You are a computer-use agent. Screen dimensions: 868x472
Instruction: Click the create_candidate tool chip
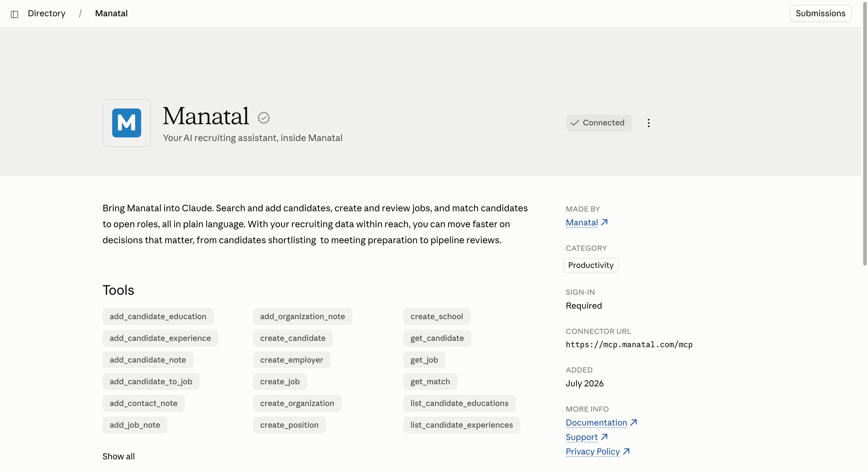(293, 338)
